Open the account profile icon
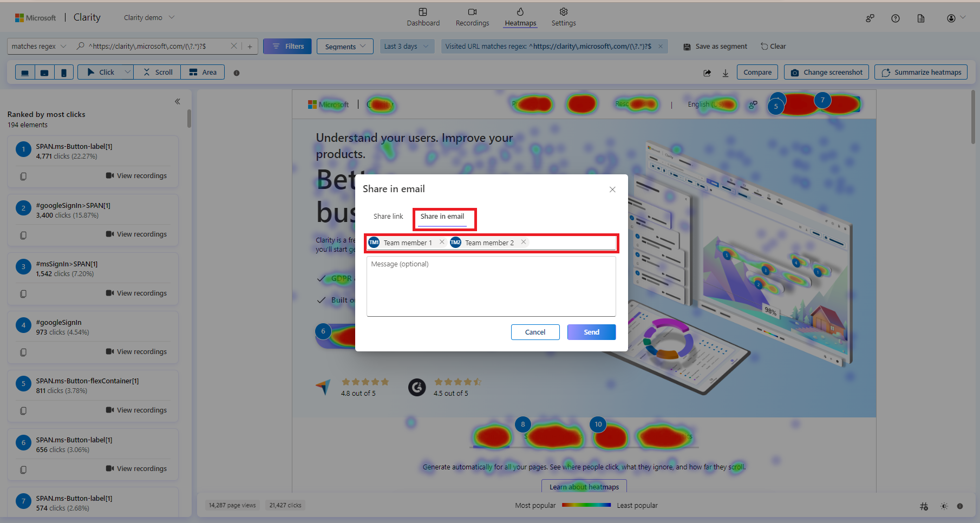The width and height of the screenshot is (980, 523). (x=951, y=18)
